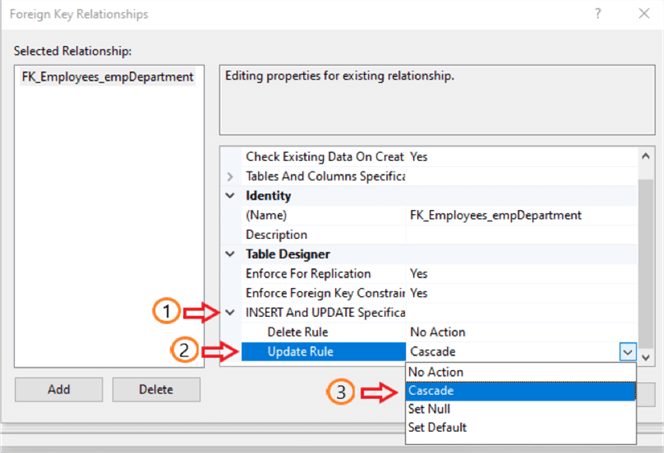Click the Help question mark icon
The height and width of the screenshot is (453, 664).
pyautogui.click(x=597, y=15)
